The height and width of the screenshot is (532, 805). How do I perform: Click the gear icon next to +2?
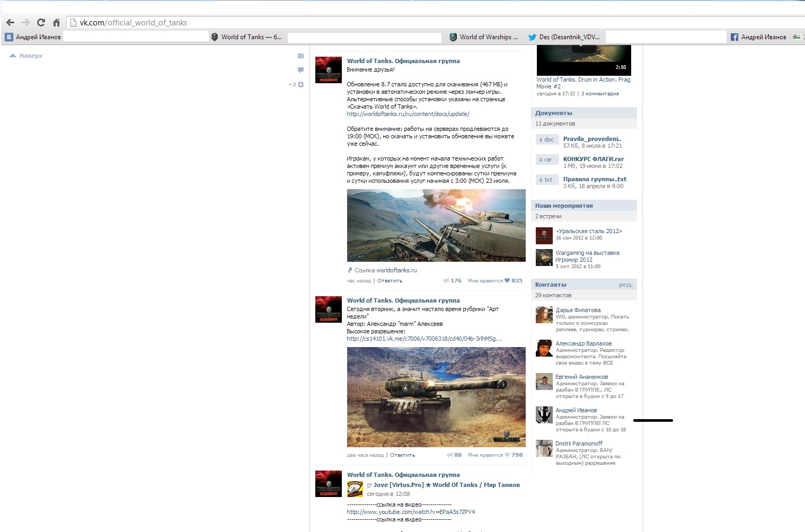point(301,85)
